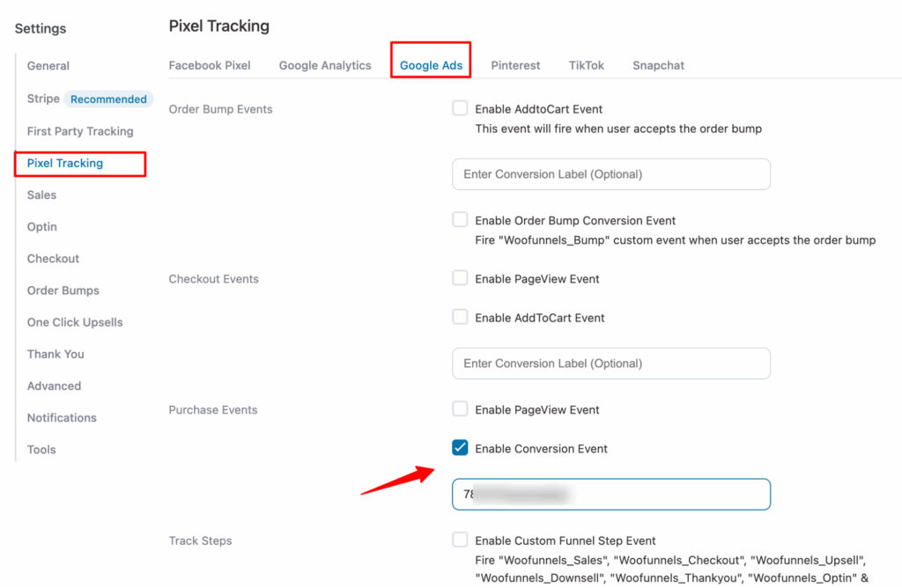This screenshot has height=588, width=902.
Task: Click the Order Bump Conversion Label field
Action: point(611,174)
